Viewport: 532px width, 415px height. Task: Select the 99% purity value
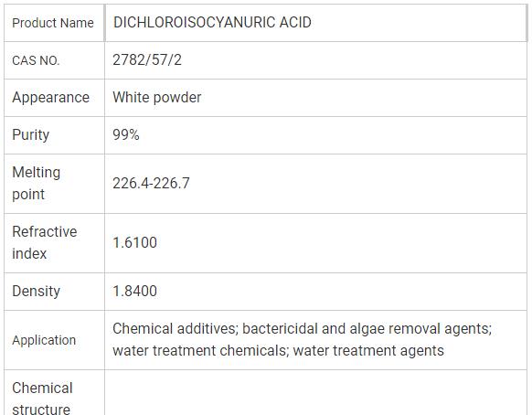pyautogui.click(x=126, y=134)
